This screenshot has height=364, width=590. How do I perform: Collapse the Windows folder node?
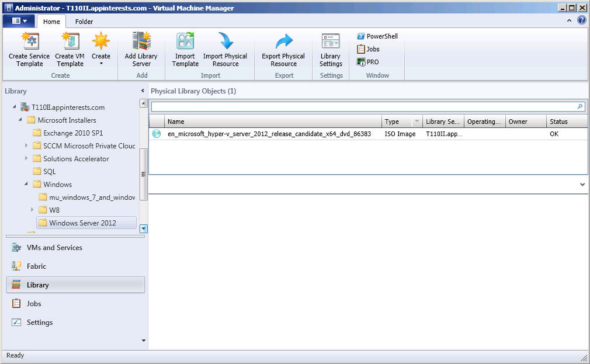click(26, 185)
